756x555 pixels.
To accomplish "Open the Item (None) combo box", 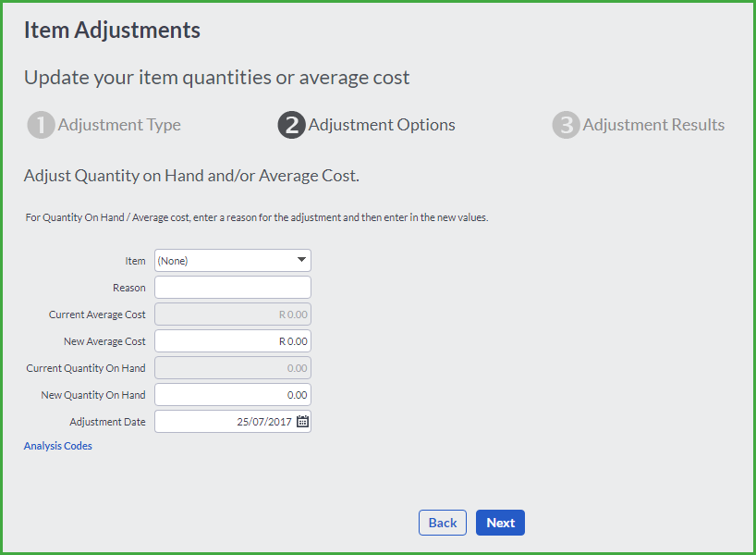I will click(x=233, y=261).
